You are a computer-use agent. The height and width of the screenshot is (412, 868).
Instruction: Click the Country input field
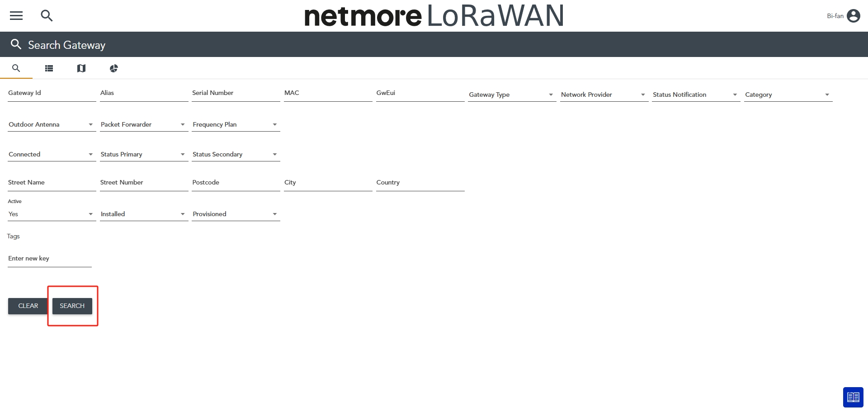point(420,183)
